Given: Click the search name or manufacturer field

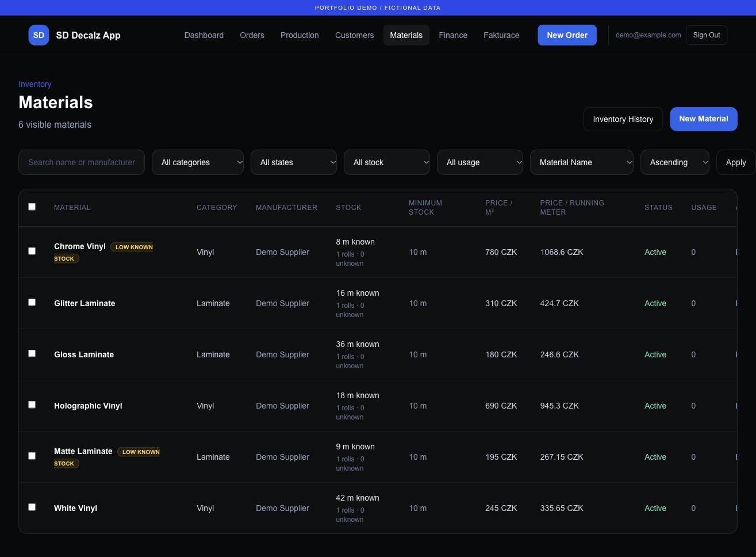Looking at the screenshot, I should (x=82, y=162).
